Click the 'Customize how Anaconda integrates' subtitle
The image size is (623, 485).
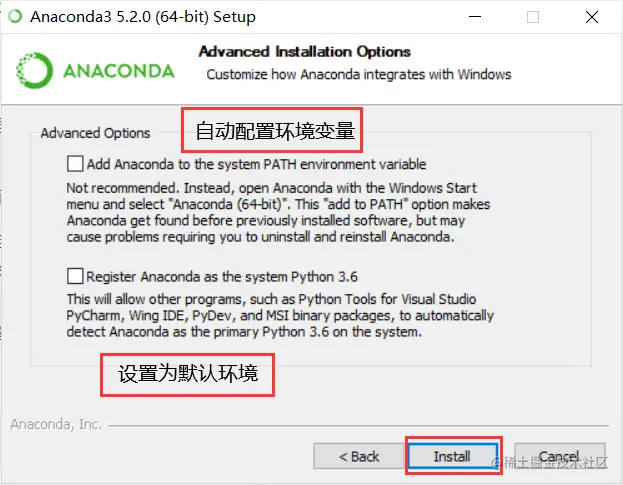point(359,74)
